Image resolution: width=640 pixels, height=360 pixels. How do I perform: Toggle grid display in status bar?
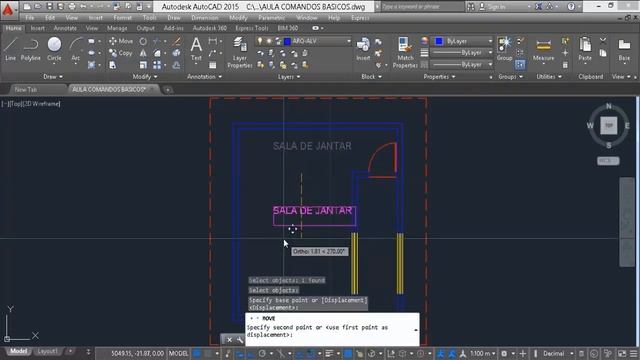pyautogui.click(x=197, y=353)
